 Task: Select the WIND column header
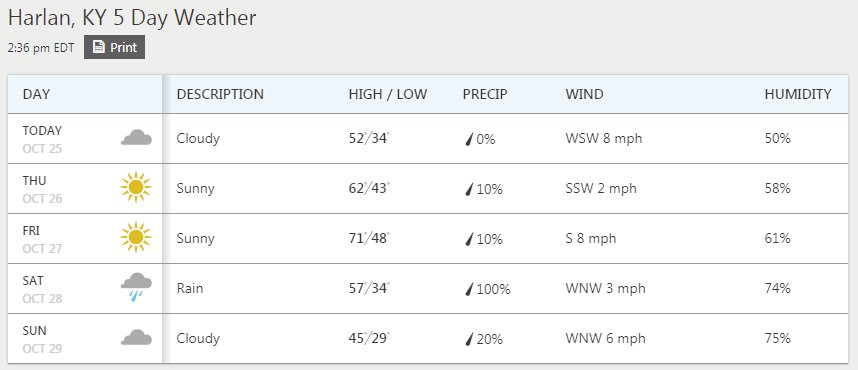pos(584,94)
